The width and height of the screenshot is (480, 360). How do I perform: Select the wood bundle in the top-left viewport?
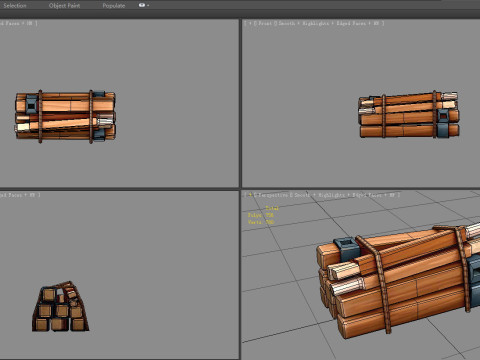[65, 116]
